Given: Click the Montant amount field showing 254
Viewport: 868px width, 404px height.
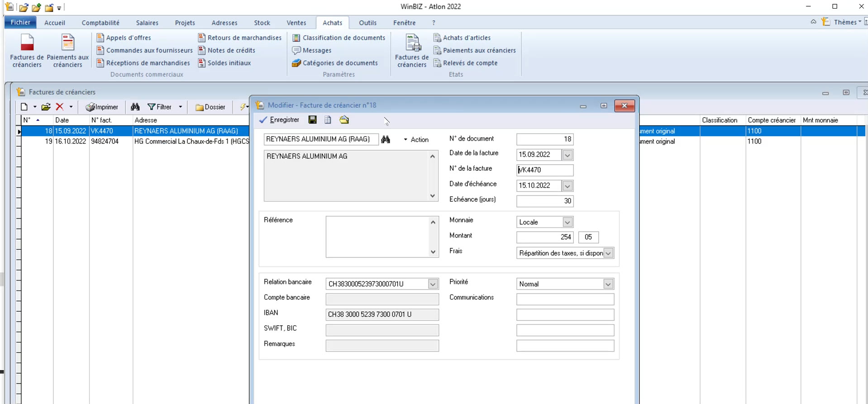Looking at the screenshot, I should point(545,237).
